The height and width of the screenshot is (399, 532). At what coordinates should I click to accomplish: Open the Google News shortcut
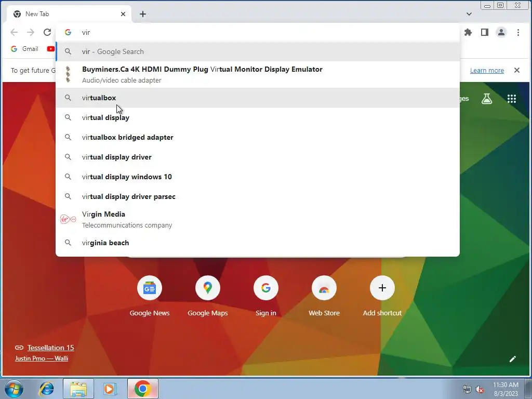(x=150, y=296)
